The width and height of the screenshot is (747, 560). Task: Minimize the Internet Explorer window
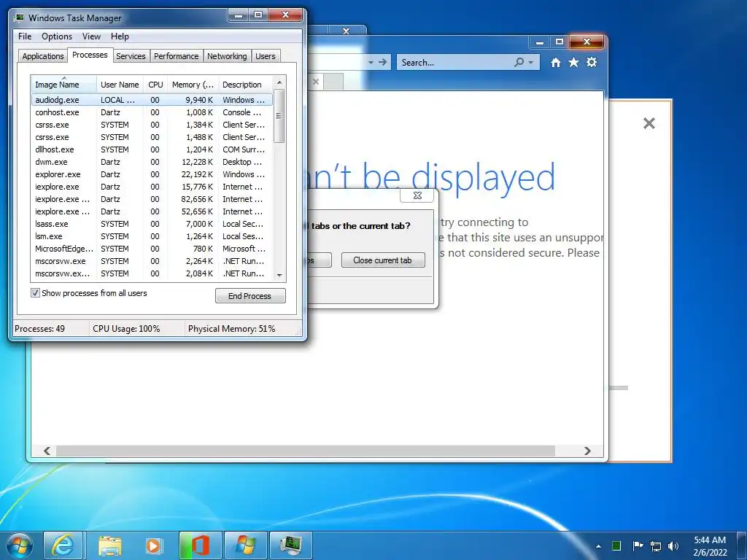(x=539, y=42)
